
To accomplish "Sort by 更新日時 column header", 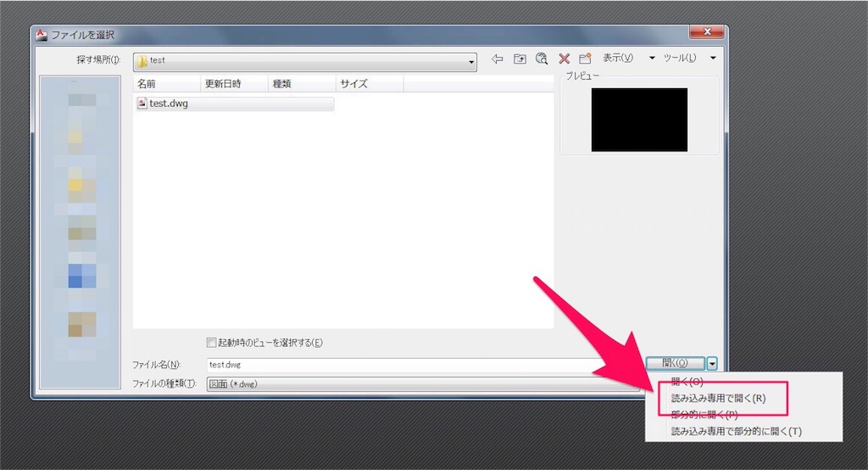I will coord(234,84).
